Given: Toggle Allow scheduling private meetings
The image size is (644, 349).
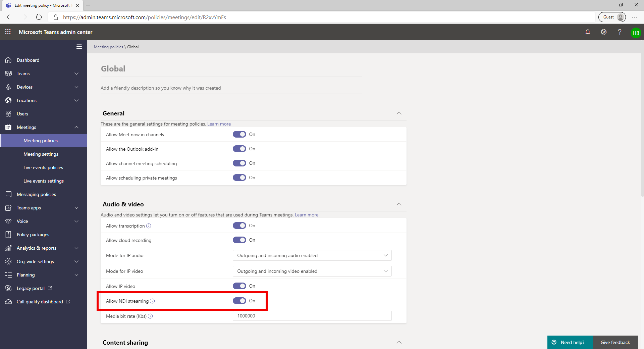Looking at the screenshot, I should tap(239, 178).
